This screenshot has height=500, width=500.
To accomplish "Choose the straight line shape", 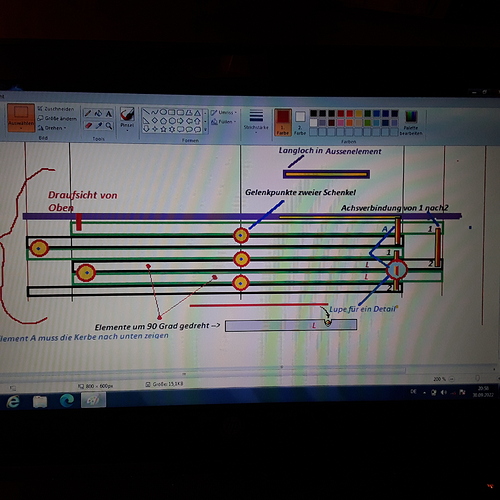I will pyautogui.click(x=146, y=112).
